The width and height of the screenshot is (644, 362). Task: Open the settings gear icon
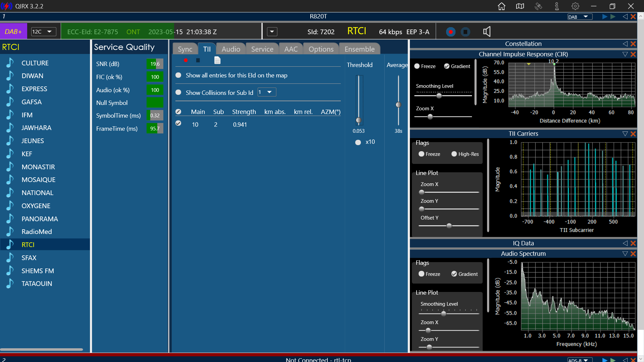pos(575,6)
